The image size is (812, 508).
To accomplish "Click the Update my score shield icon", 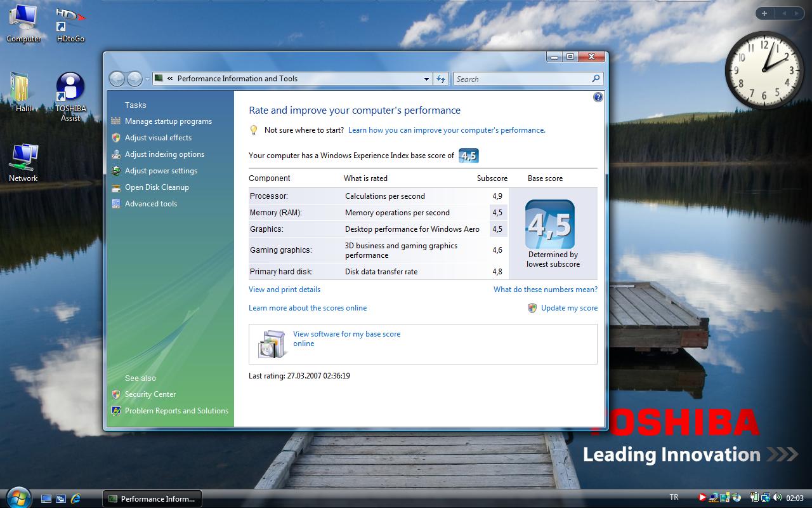I will click(x=532, y=308).
